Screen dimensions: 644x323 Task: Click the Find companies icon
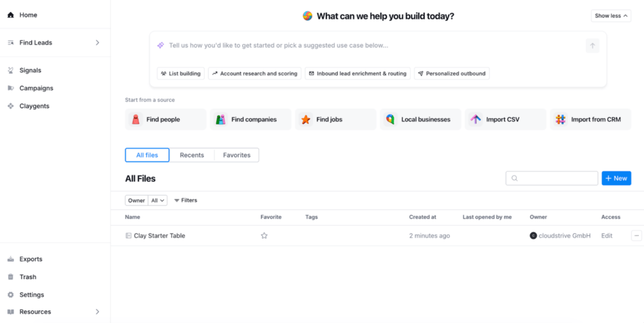pos(221,119)
